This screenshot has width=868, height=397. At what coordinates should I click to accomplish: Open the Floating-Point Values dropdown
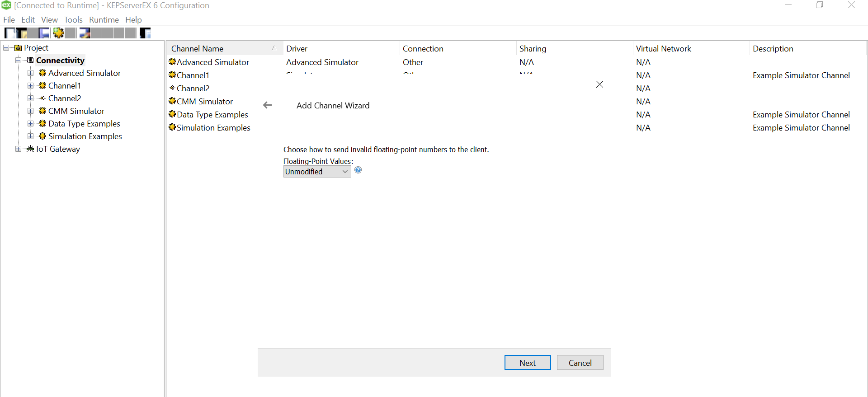[344, 172]
